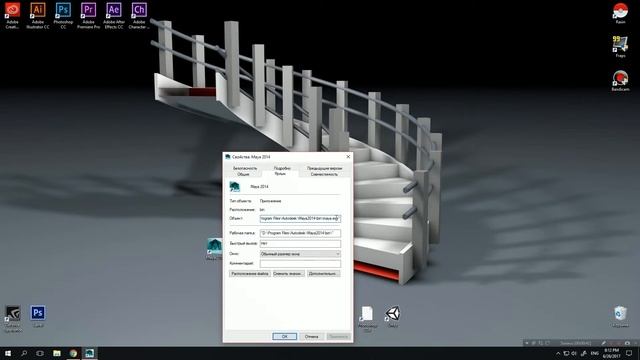Image resolution: width=640 pixels, height=360 pixels.
Task: Switch to the Предыдущие версии tab
Action: [324, 168]
